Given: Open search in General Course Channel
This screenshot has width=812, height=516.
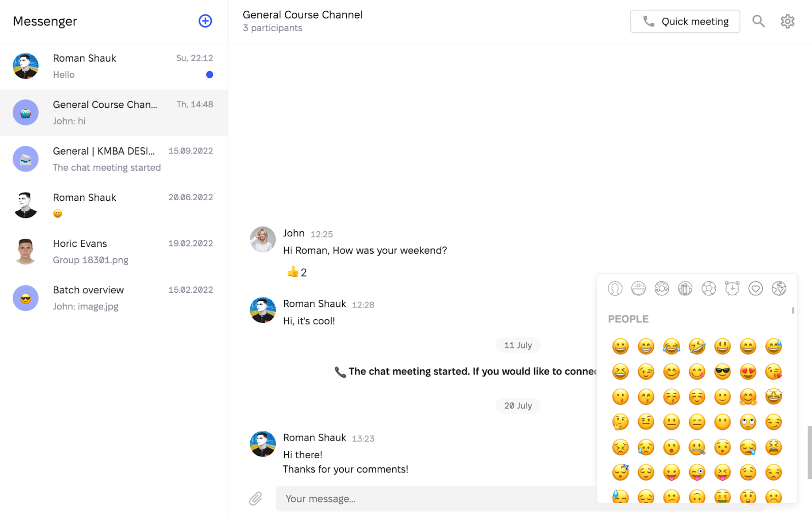Looking at the screenshot, I should click(758, 21).
